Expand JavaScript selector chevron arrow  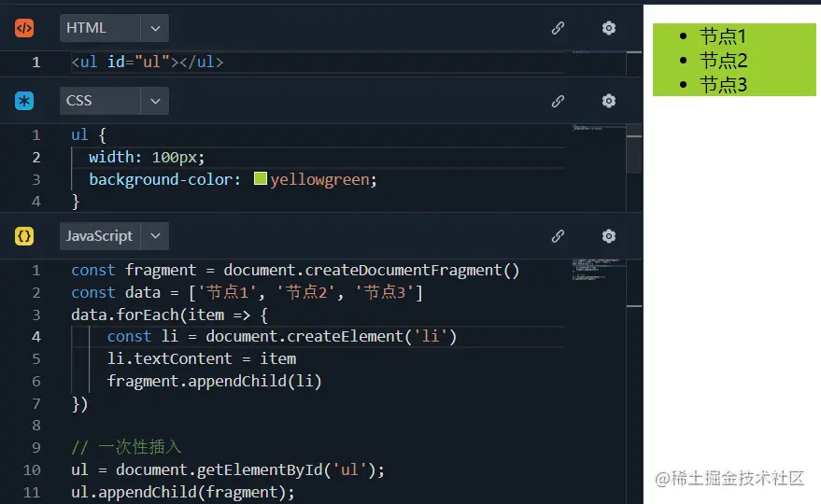tap(155, 236)
